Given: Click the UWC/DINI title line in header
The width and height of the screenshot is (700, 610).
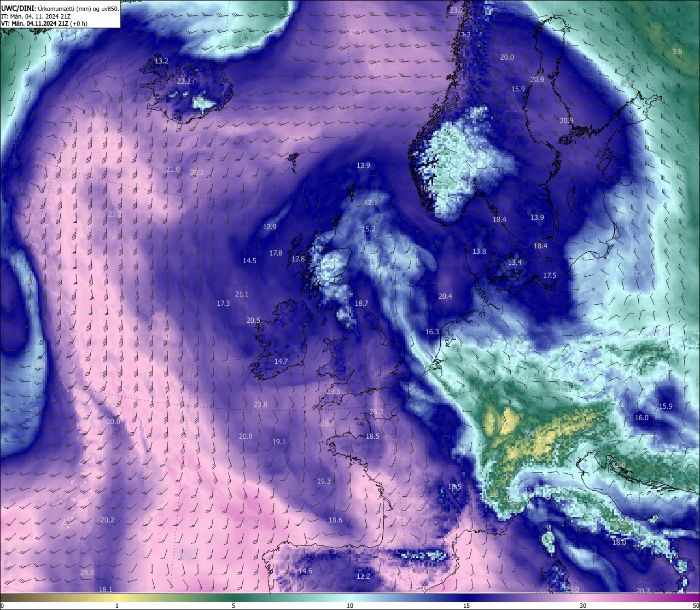Looking at the screenshot, I should pyautogui.click(x=60, y=8).
